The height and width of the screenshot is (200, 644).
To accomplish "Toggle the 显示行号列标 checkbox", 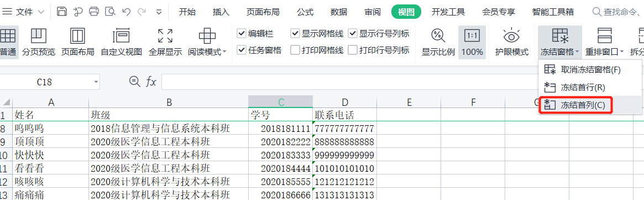I will [352, 33].
